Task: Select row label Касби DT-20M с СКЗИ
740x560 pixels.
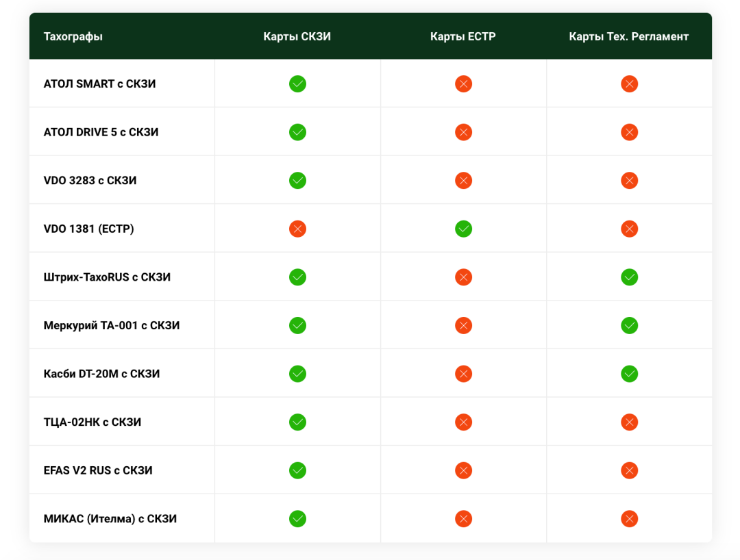Action: 102,374
